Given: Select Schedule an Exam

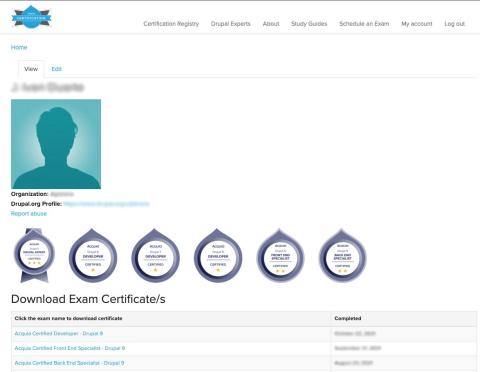Looking at the screenshot, I should point(364,24).
